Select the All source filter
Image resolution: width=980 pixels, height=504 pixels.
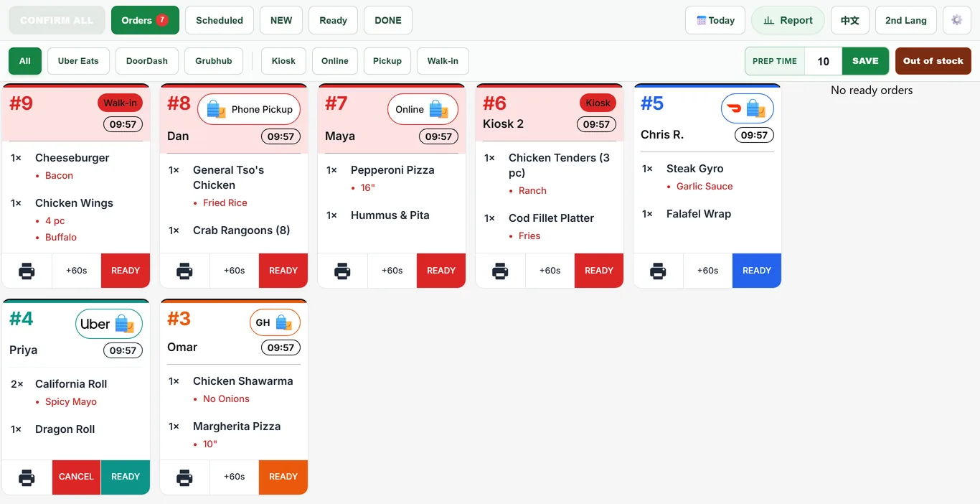point(25,61)
